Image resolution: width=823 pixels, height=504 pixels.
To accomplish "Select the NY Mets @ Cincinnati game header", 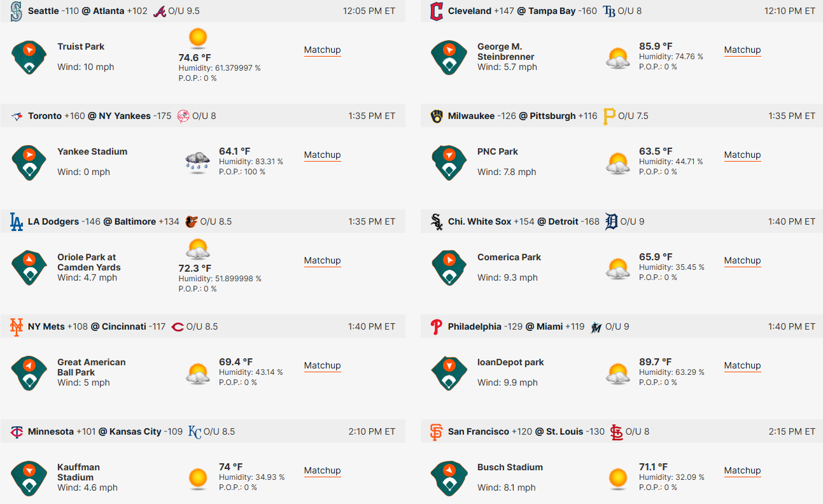I will [203, 326].
